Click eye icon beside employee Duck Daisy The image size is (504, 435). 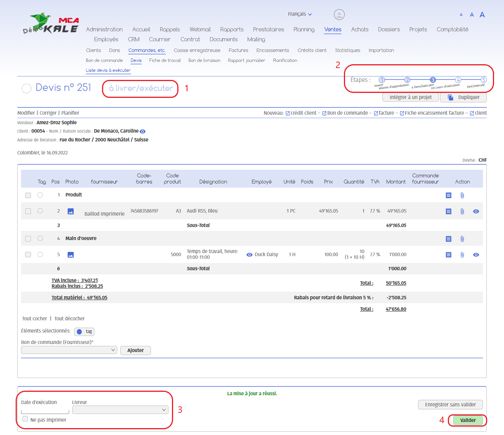pos(250,255)
